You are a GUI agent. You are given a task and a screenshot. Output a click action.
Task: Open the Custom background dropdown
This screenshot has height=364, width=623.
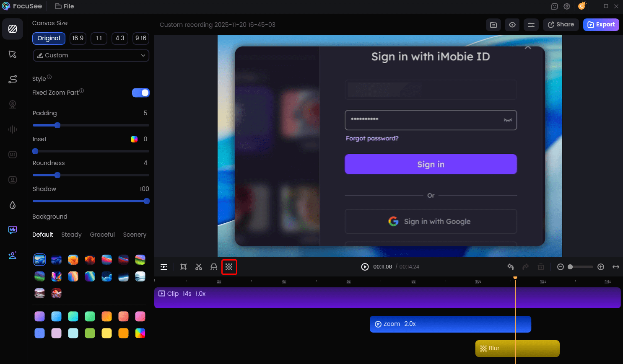point(91,55)
